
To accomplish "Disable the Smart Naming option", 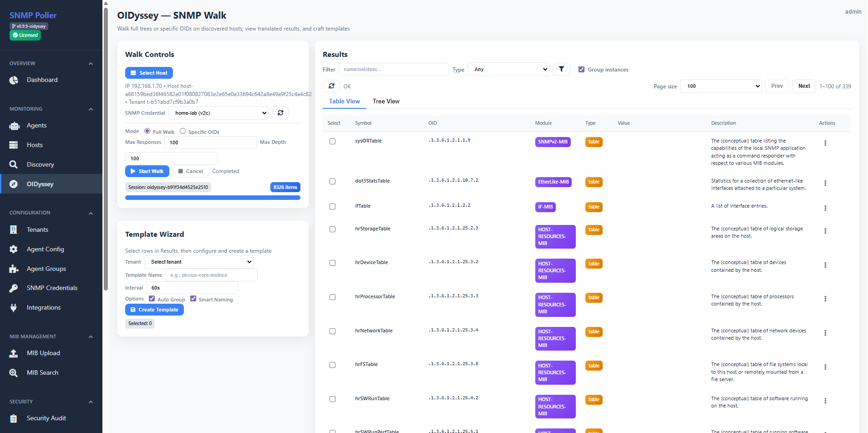I will (x=193, y=299).
